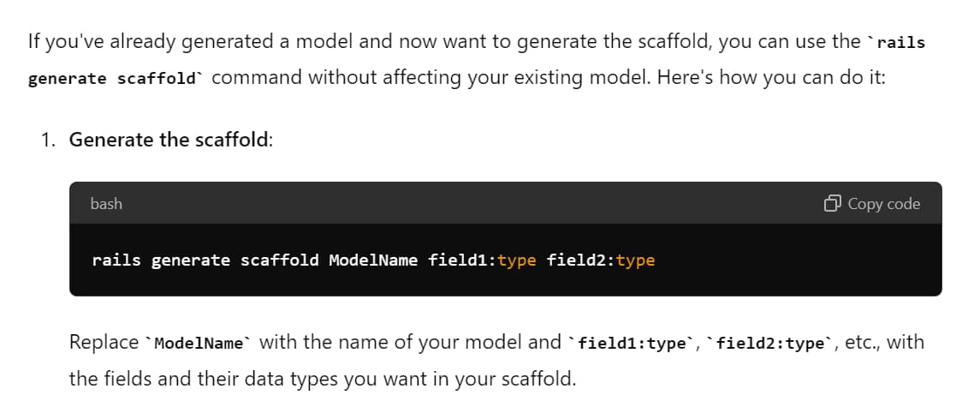The image size is (980, 413).
Task: Click the copy code clipboard icon
Action: click(x=833, y=204)
